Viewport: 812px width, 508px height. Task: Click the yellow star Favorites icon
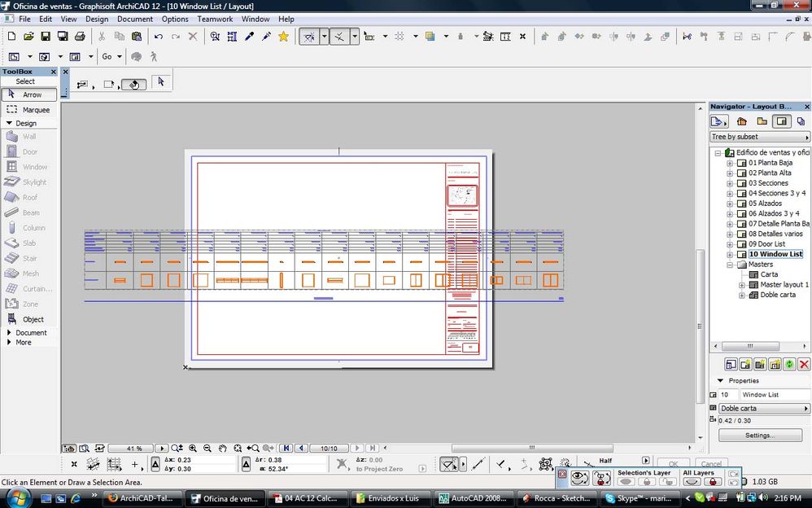(x=283, y=37)
